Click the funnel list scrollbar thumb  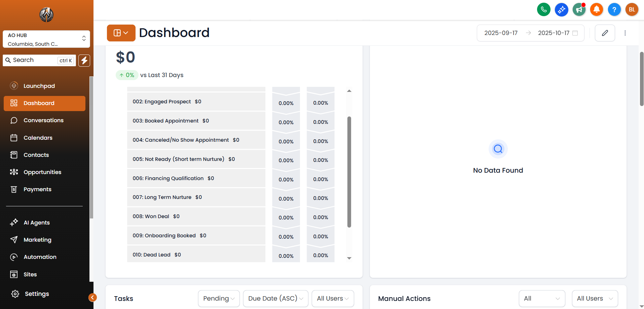click(349, 172)
